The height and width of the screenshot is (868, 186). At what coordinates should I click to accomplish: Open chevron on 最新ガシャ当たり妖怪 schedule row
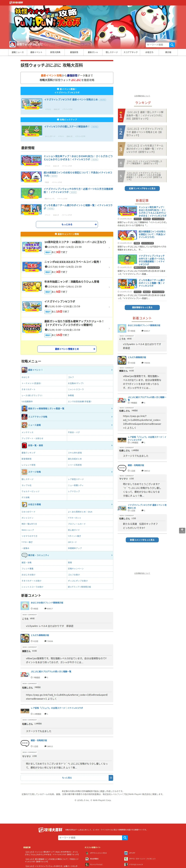click(x=109, y=328)
